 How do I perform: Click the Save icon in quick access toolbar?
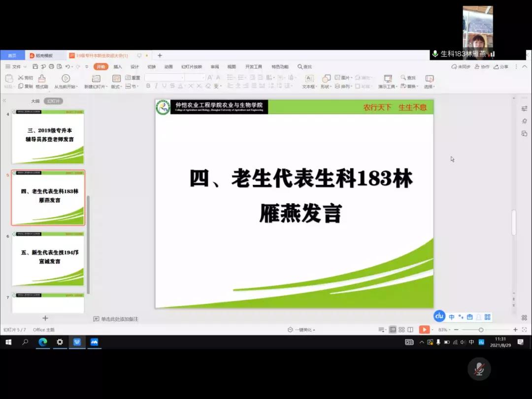coord(35,66)
